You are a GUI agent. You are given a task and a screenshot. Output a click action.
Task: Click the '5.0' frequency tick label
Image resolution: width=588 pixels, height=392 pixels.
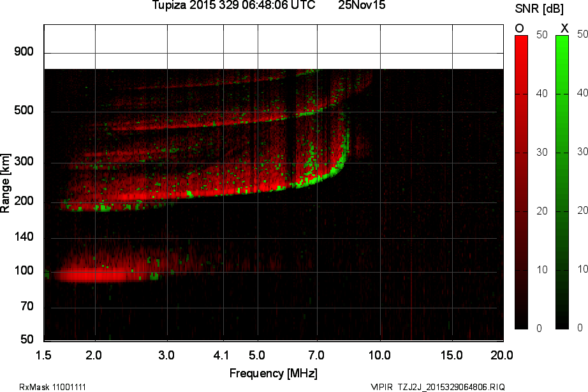257,355
